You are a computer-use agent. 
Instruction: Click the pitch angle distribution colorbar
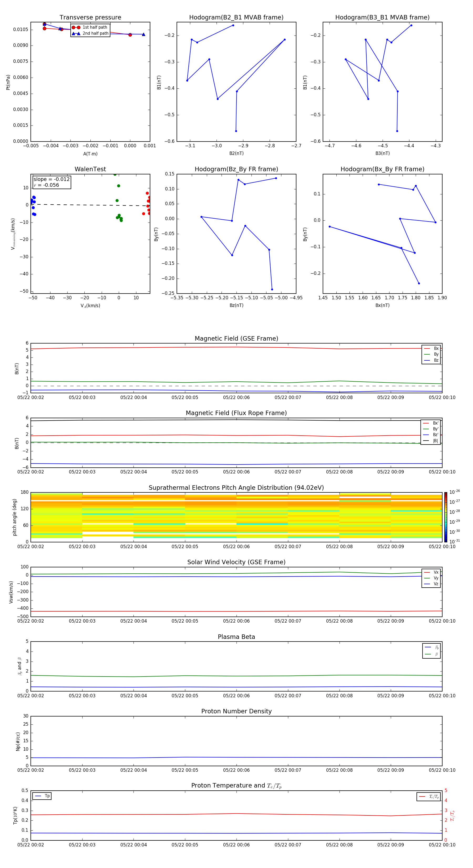(446, 517)
